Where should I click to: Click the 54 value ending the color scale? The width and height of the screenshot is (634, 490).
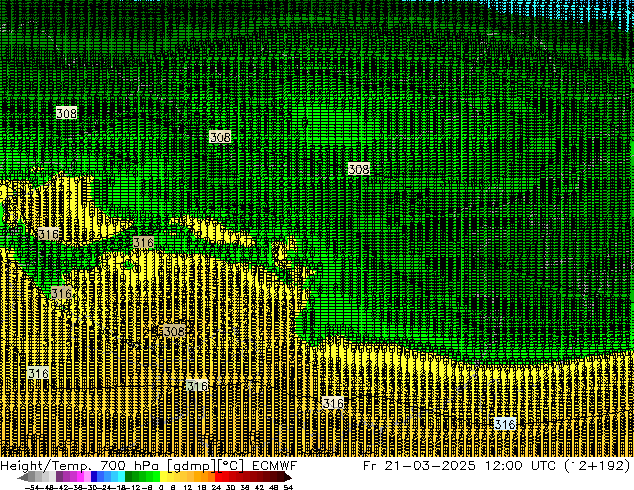(288, 487)
